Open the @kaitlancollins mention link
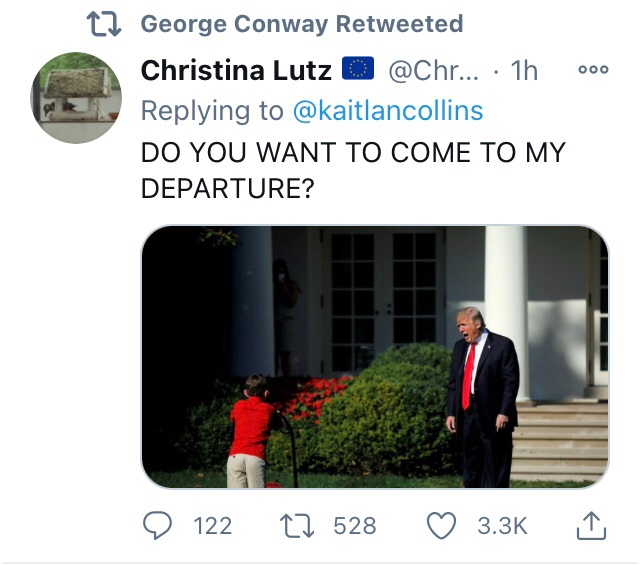The height and width of the screenshot is (566, 640). click(387, 111)
